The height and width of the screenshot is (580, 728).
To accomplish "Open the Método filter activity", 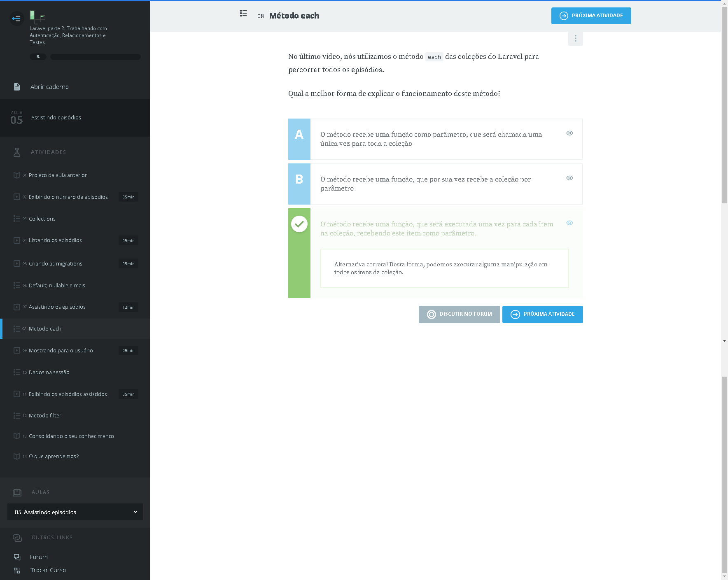I will (45, 416).
